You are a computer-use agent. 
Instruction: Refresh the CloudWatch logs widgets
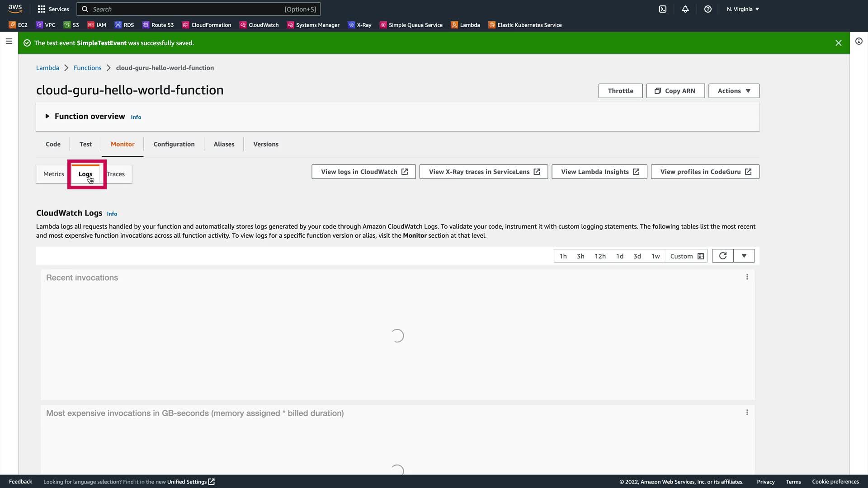coord(722,256)
